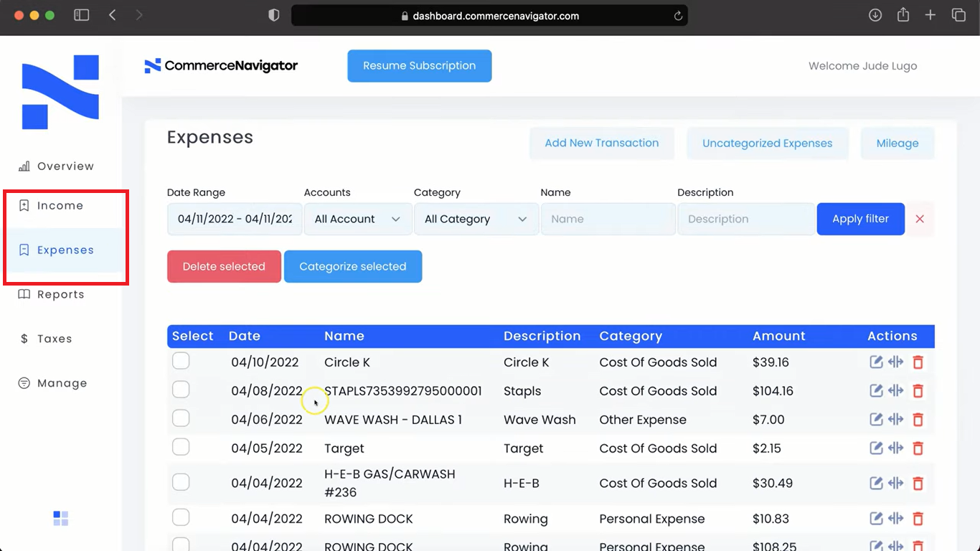Image resolution: width=980 pixels, height=551 pixels.
Task: Click the trash icon for H-E-B row
Action: 918,484
